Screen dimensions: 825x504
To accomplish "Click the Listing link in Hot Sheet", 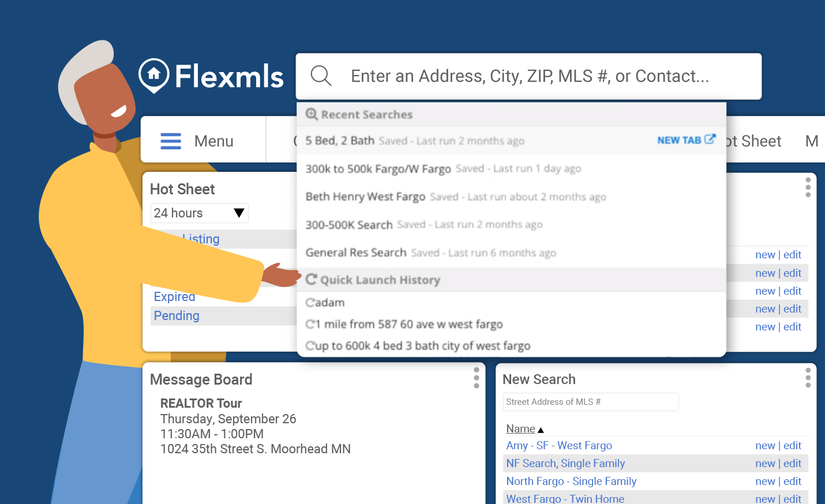I will coord(201,239).
